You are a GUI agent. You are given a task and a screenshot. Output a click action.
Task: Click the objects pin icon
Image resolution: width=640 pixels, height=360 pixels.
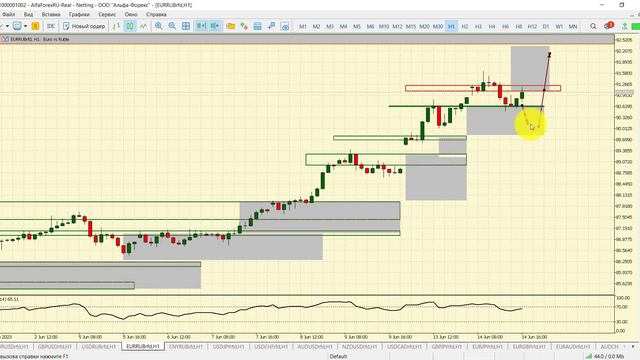coord(271,26)
